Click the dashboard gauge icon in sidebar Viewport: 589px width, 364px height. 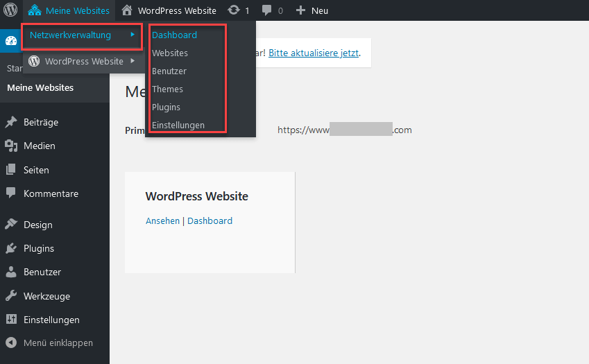pos(11,41)
